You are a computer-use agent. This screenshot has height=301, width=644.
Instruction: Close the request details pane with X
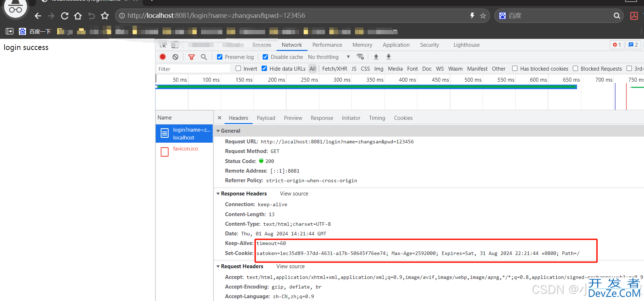tap(220, 118)
